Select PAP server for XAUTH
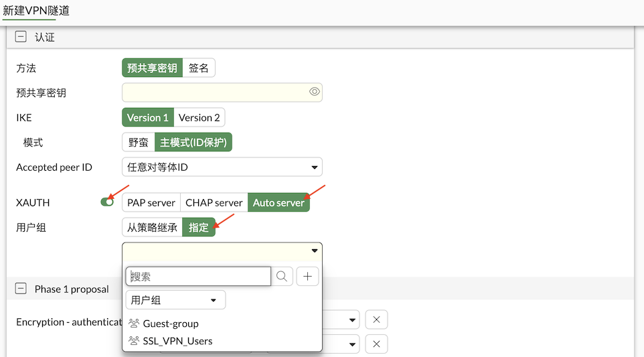 (151, 202)
